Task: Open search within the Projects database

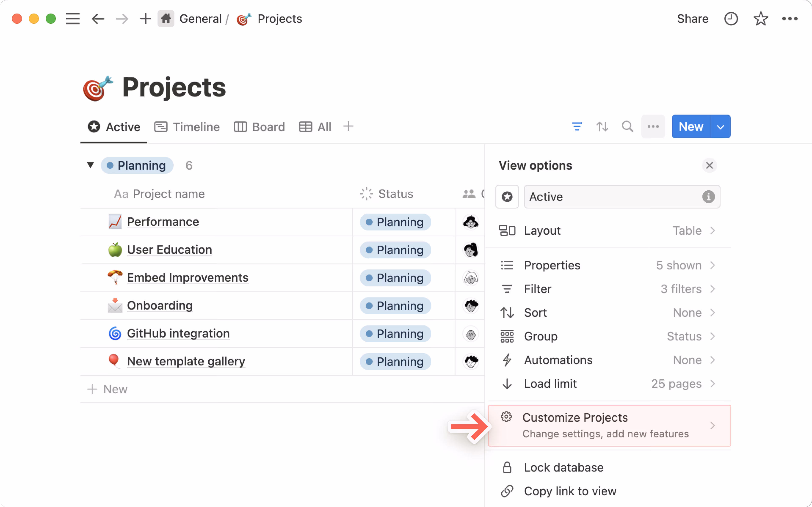Action: 627,126
